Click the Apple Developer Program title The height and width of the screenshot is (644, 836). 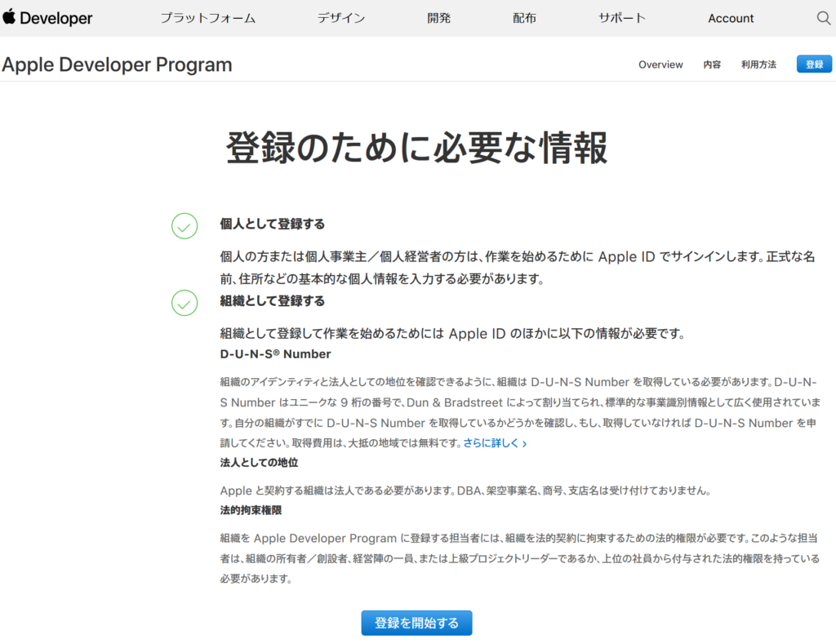coord(117,64)
